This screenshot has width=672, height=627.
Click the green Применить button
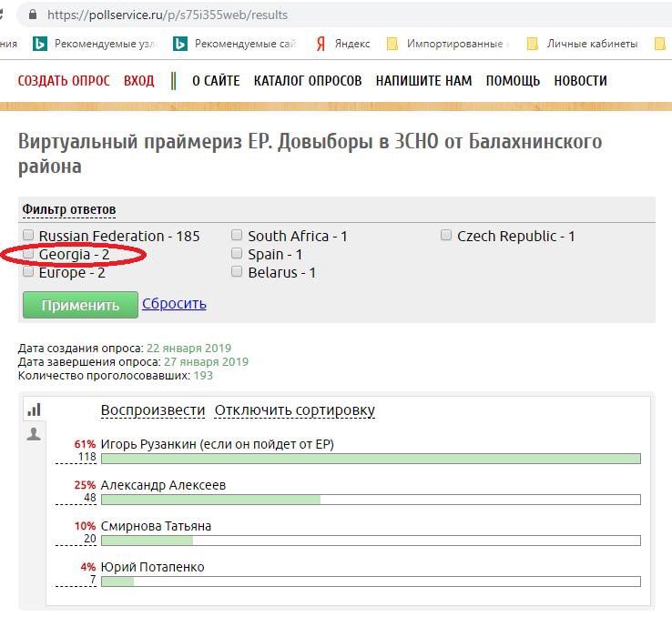80,305
